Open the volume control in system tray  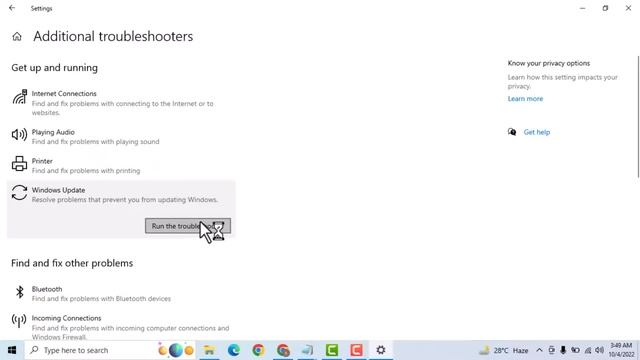click(x=600, y=350)
